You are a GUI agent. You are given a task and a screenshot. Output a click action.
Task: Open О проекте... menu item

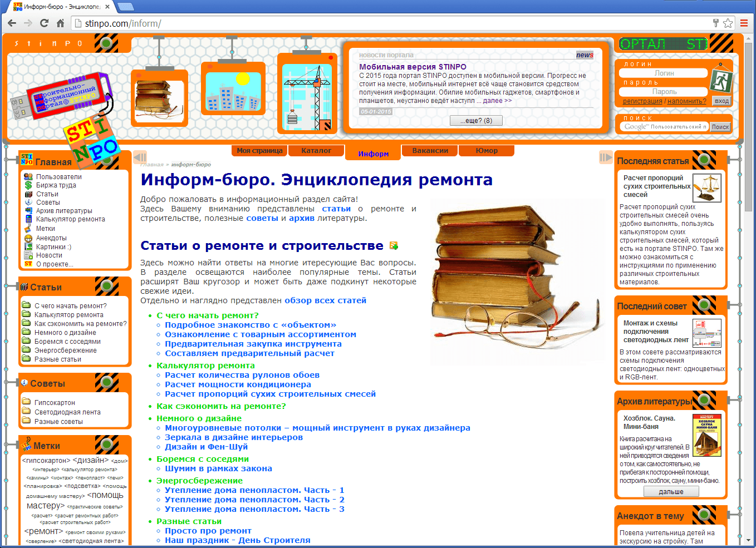[55, 264]
